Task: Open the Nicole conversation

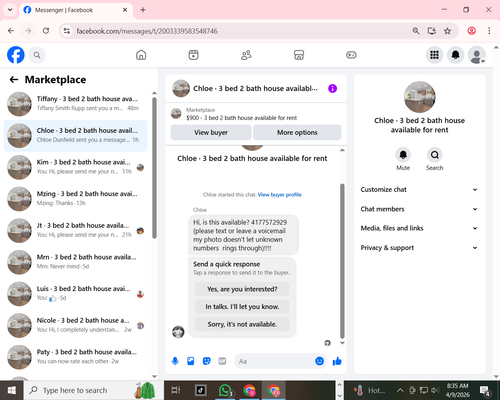Action: click(x=75, y=325)
